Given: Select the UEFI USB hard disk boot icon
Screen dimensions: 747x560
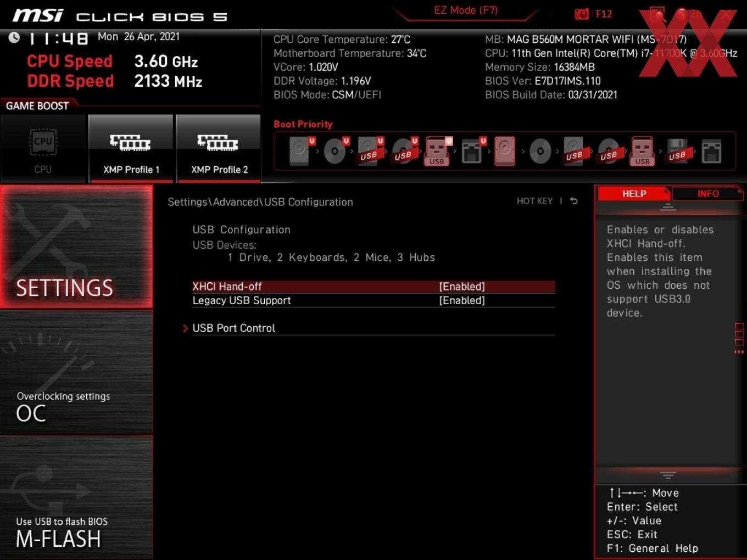Looking at the screenshot, I should 370,151.
